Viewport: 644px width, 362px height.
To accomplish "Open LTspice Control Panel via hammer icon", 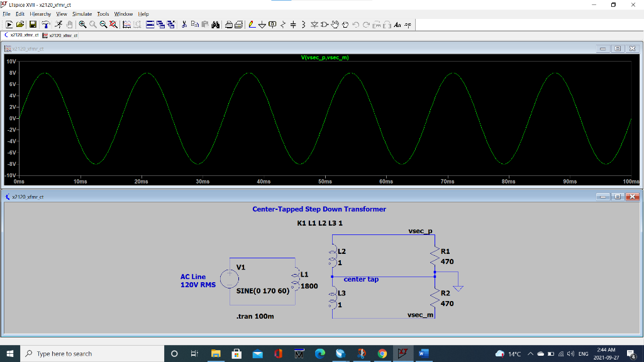I will tap(46, 25).
